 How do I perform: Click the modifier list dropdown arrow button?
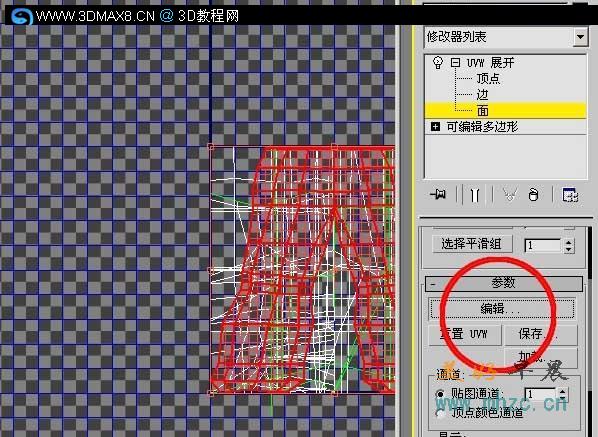(x=580, y=37)
